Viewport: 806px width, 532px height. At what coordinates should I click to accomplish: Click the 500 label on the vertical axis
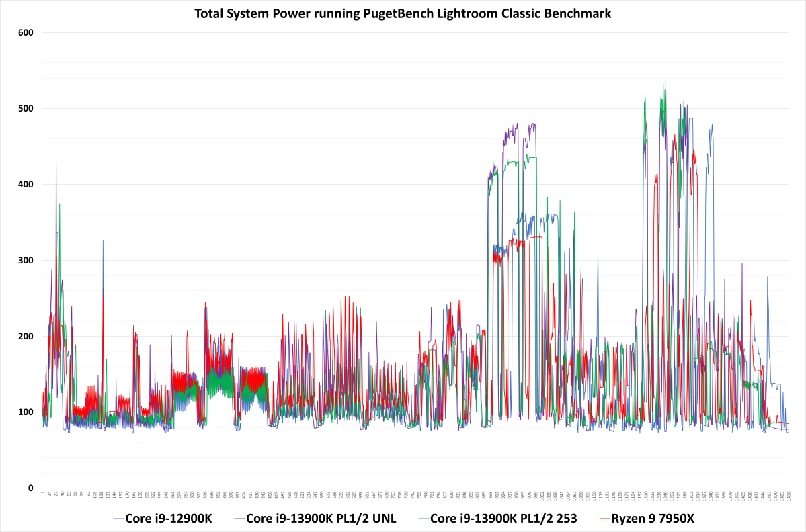pos(25,108)
